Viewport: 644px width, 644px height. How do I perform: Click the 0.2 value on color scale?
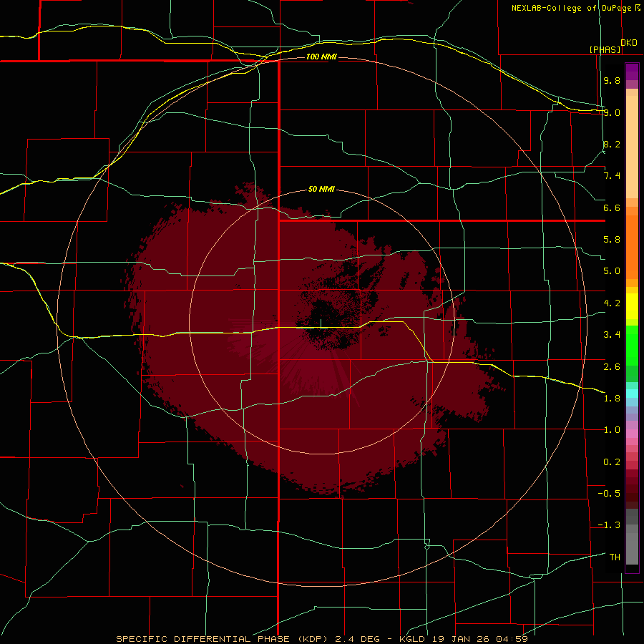click(x=612, y=462)
